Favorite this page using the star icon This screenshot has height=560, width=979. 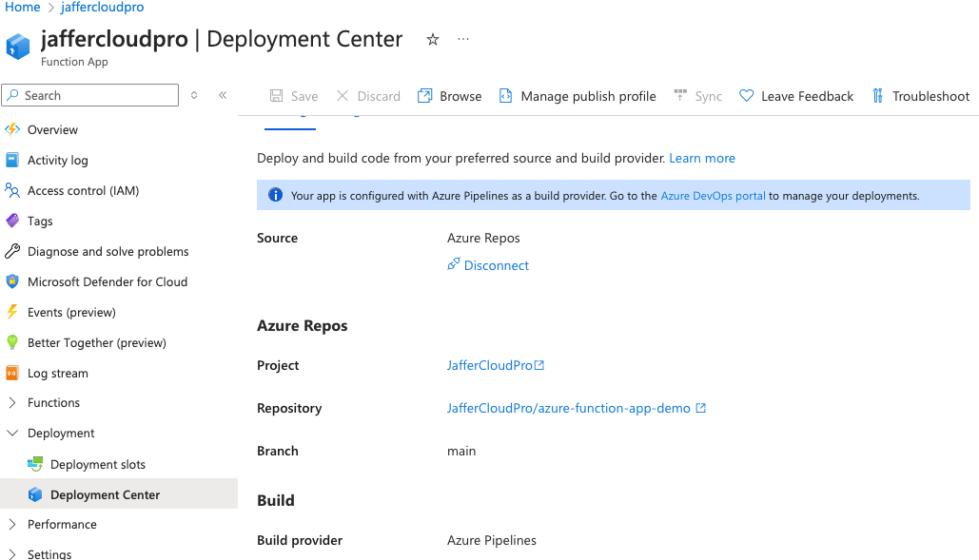click(432, 40)
